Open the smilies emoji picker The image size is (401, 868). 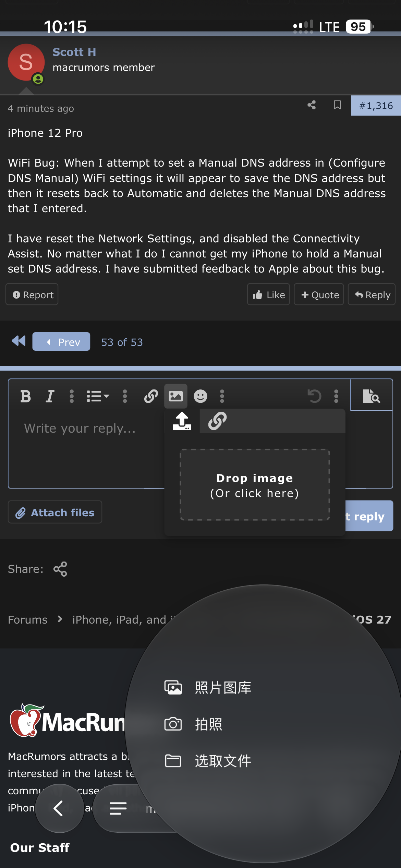tap(200, 396)
